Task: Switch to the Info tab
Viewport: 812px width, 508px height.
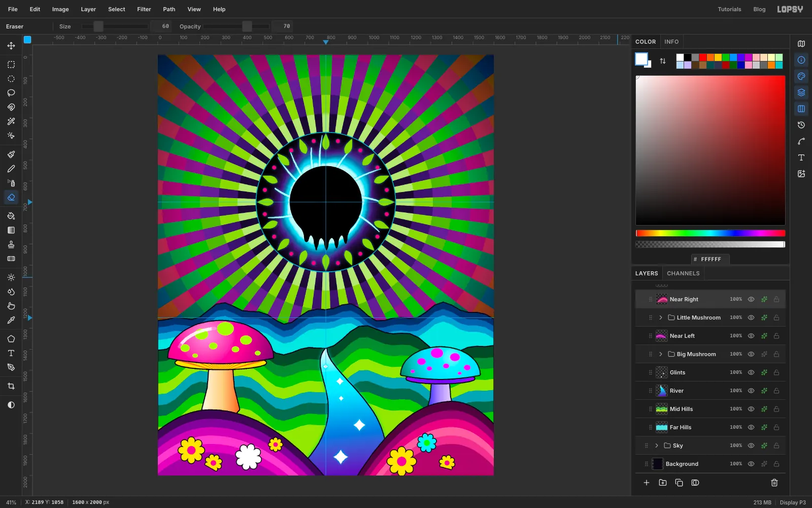Action: [671, 42]
